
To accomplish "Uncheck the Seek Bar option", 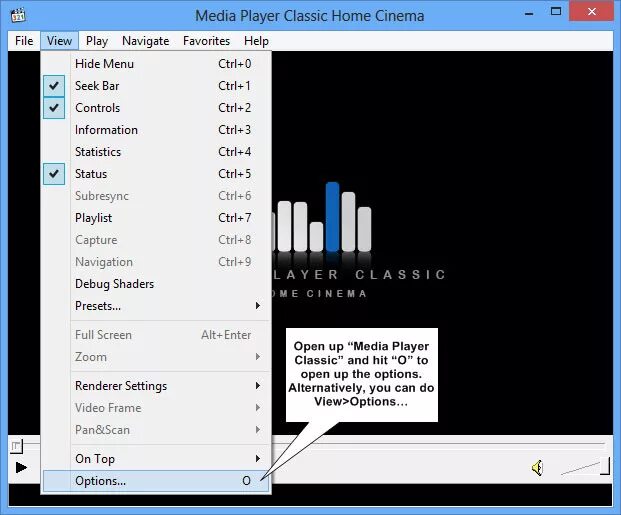I will (156, 86).
